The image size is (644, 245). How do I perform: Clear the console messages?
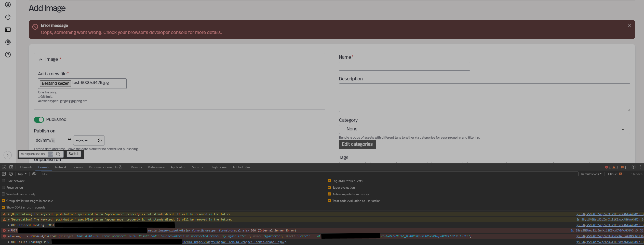click(x=11, y=174)
